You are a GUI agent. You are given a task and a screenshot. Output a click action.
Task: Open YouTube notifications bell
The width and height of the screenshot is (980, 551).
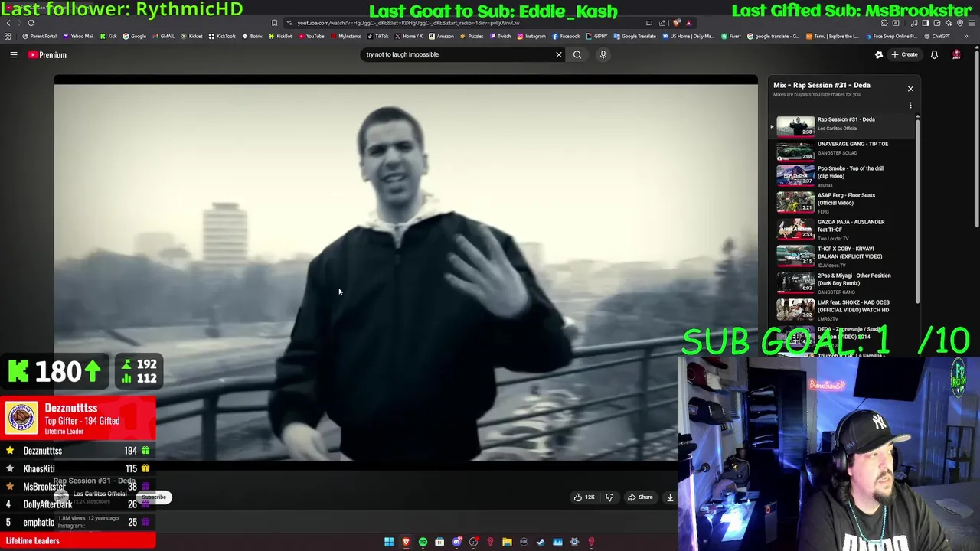point(934,54)
